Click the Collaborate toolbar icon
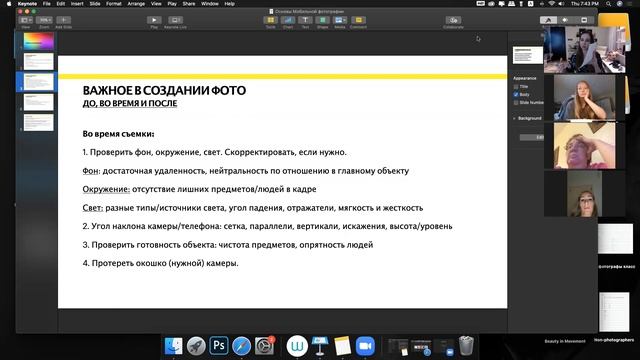 453,20
